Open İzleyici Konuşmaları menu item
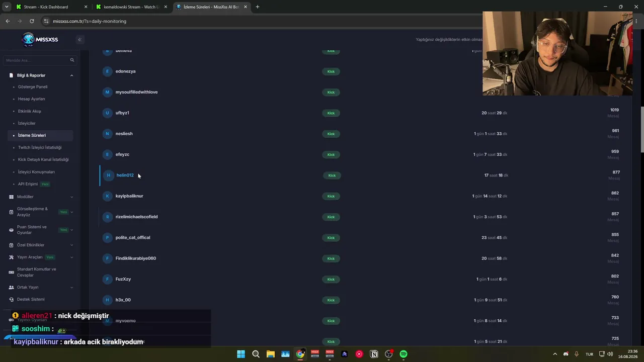The image size is (644, 362). (36, 172)
